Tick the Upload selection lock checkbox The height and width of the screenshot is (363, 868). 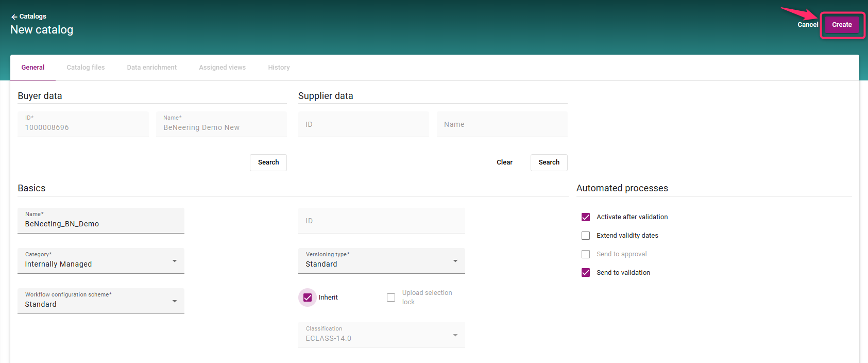pos(391,298)
